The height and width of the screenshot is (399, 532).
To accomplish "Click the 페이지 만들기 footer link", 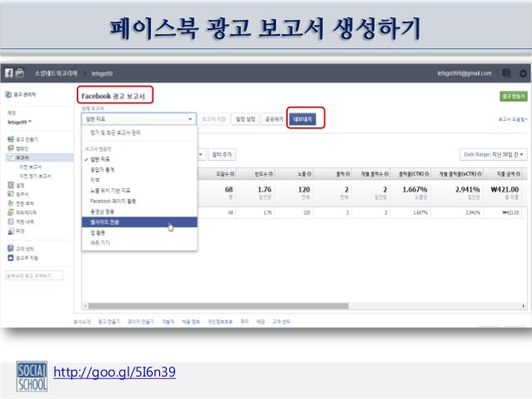I will (x=140, y=322).
